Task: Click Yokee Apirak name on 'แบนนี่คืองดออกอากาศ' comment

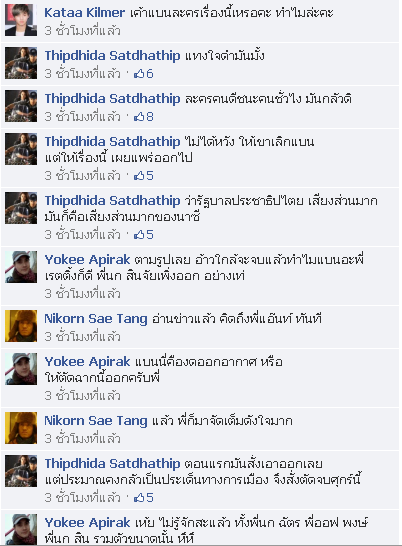Action: pyautogui.click(x=87, y=362)
